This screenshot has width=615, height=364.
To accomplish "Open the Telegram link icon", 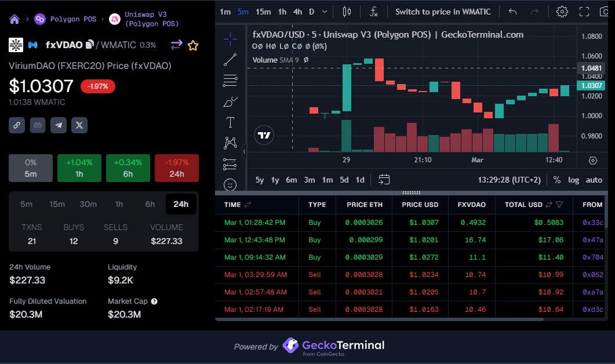I will pos(59,125).
